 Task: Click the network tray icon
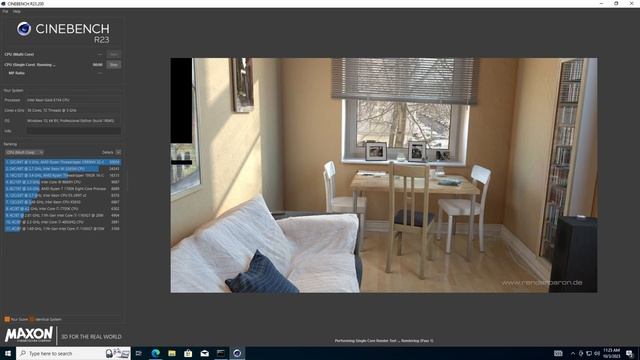coord(589,353)
